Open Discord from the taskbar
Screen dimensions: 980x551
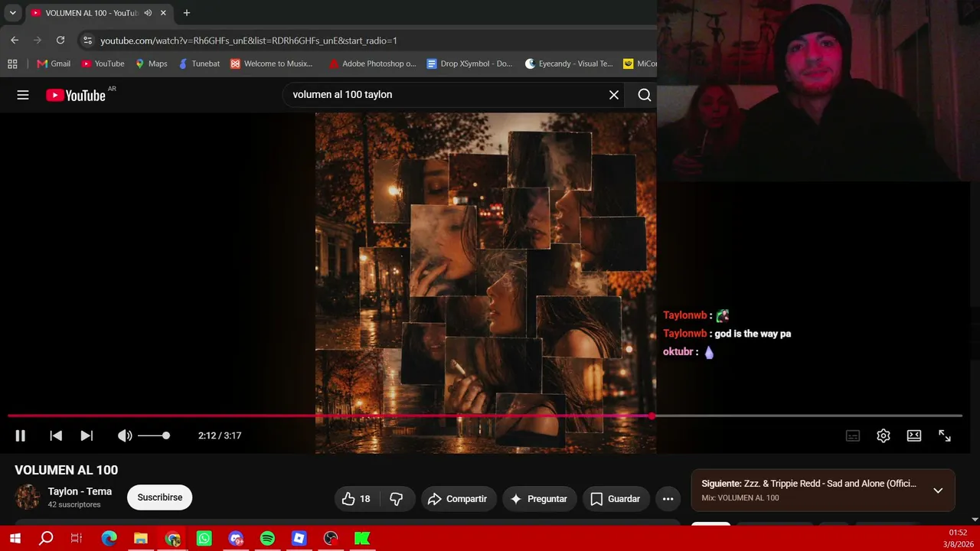coord(236,539)
